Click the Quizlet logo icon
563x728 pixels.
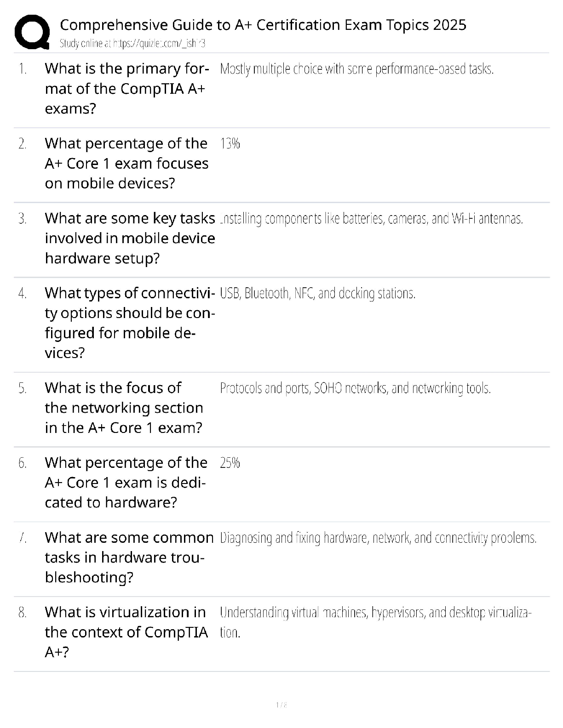[x=32, y=32]
